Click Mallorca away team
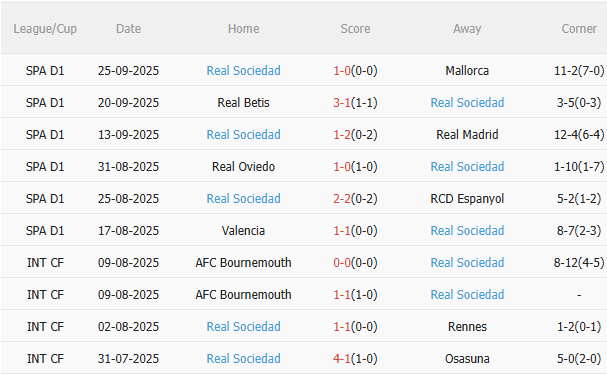The image size is (607, 381). (467, 70)
